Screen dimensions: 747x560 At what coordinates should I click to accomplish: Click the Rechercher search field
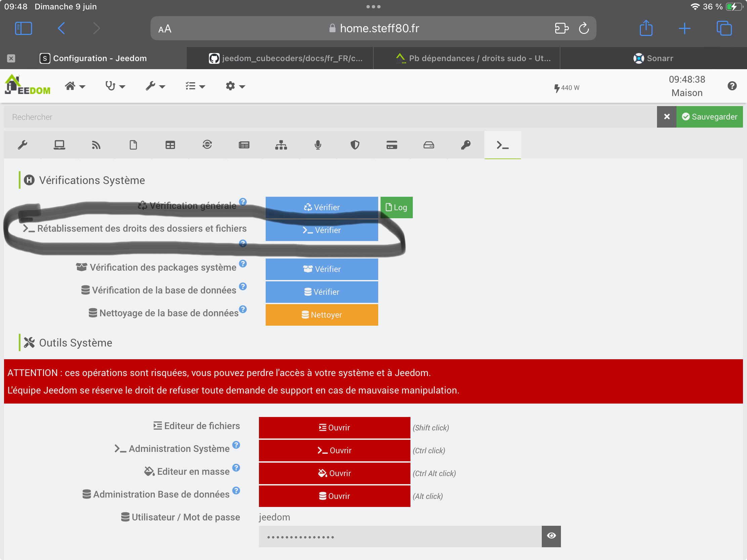pyautogui.click(x=330, y=117)
